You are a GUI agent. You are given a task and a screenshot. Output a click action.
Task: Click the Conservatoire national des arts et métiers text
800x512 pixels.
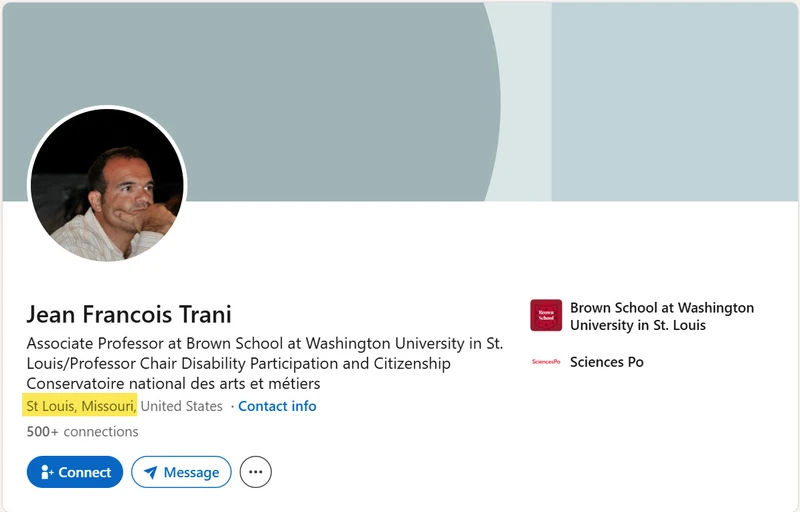coord(173,383)
